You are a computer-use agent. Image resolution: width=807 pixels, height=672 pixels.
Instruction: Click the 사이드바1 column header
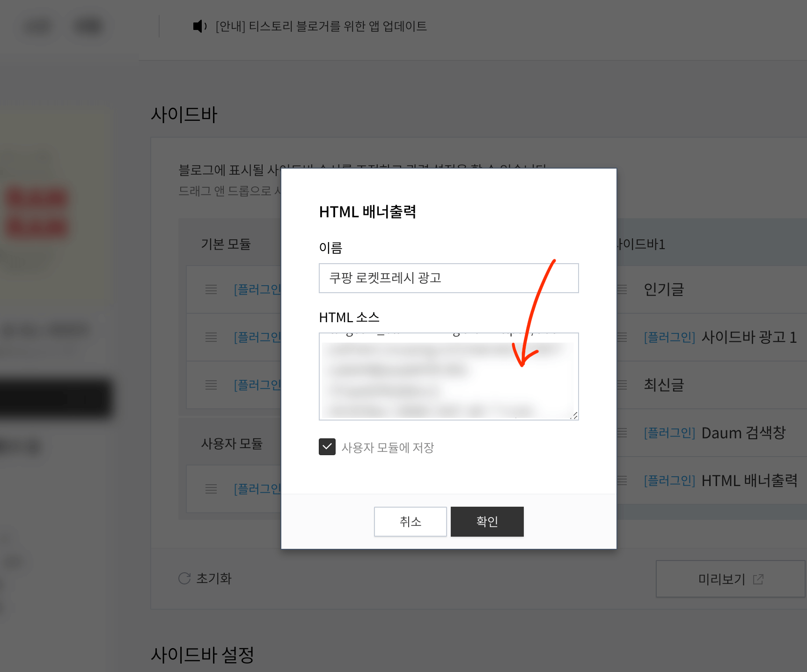click(640, 244)
